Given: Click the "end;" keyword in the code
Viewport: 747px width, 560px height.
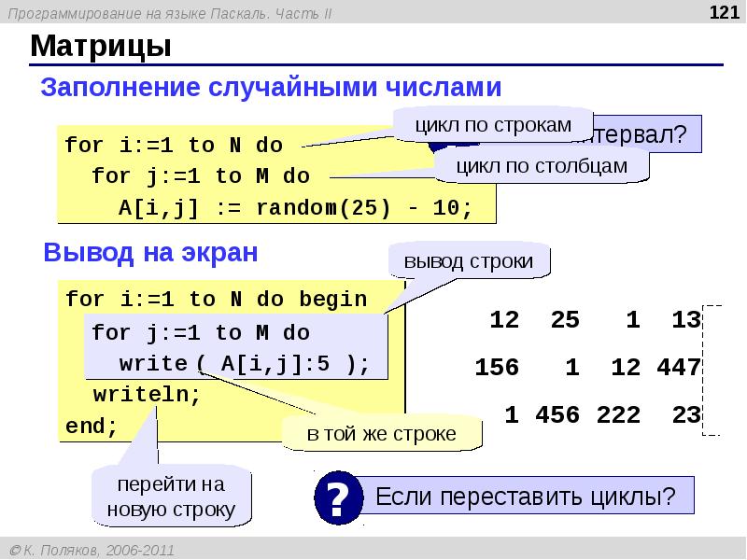Looking at the screenshot, I should tap(92, 426).
